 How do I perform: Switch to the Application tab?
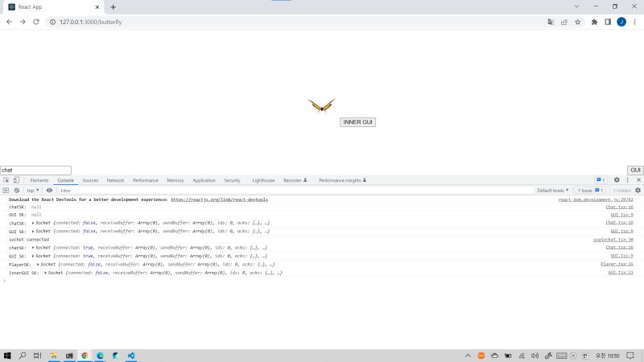pos(204,180)
